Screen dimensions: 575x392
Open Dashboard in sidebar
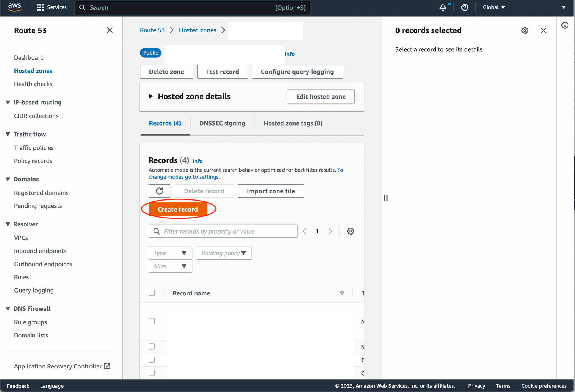click(29, 58)
